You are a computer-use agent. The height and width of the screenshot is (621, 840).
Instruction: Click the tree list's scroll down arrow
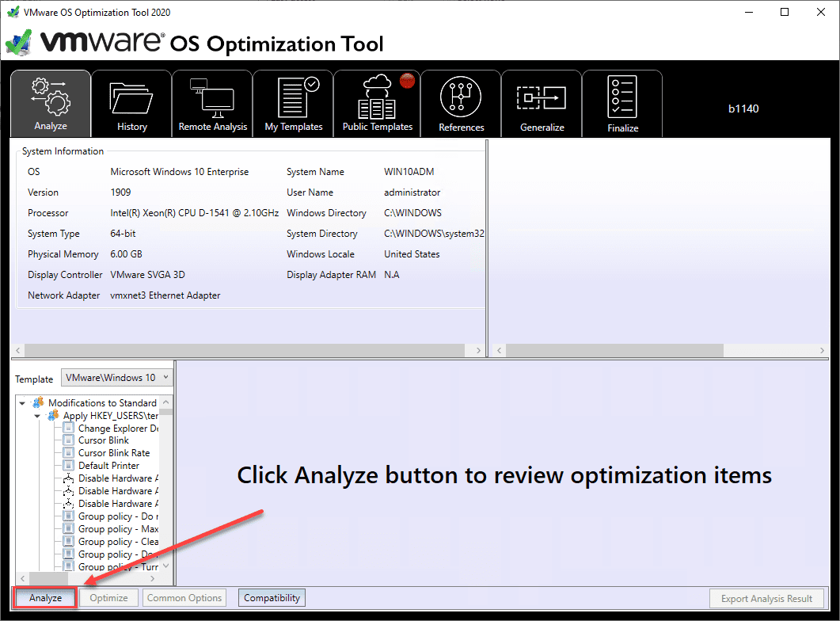166,566
